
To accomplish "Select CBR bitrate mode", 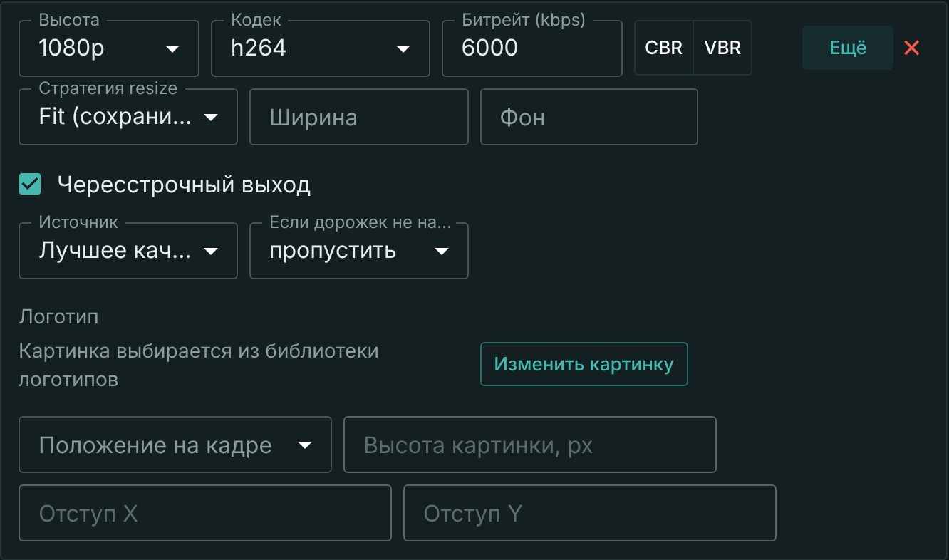I will [664, 48].
